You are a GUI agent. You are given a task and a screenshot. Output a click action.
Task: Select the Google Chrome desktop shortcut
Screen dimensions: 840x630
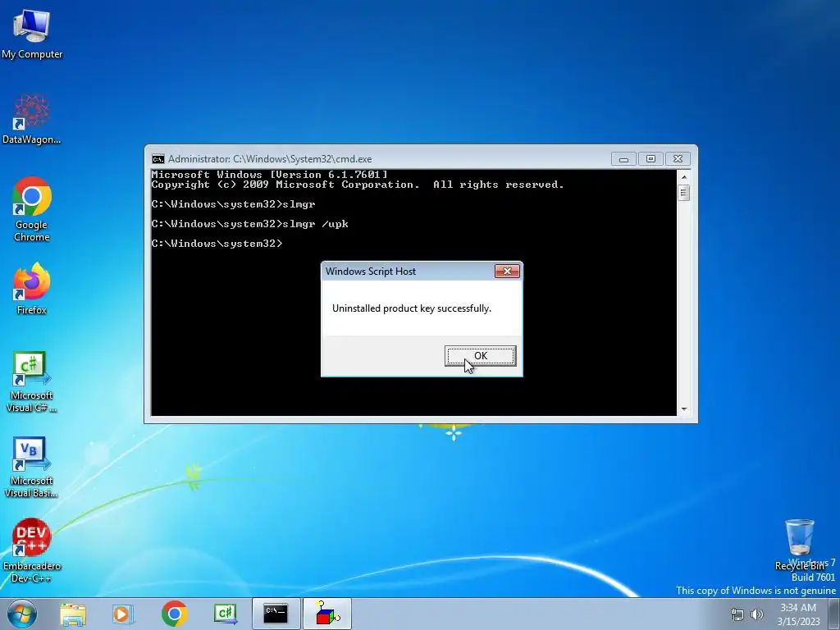pos(32,209)
